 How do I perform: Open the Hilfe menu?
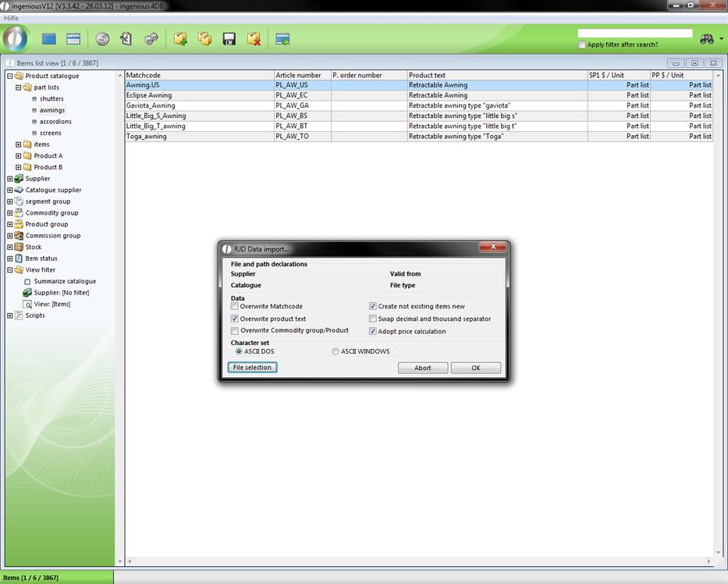tap(11, 18)
